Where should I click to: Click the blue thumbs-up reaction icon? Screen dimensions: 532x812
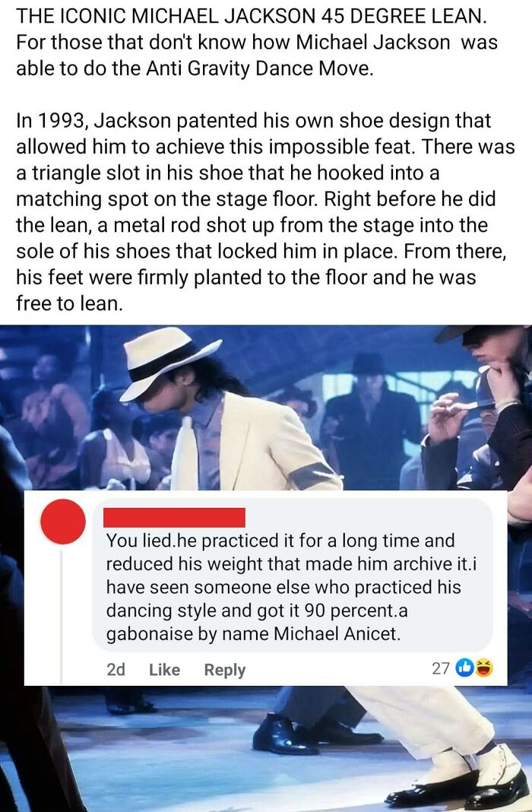pos(464,668)
